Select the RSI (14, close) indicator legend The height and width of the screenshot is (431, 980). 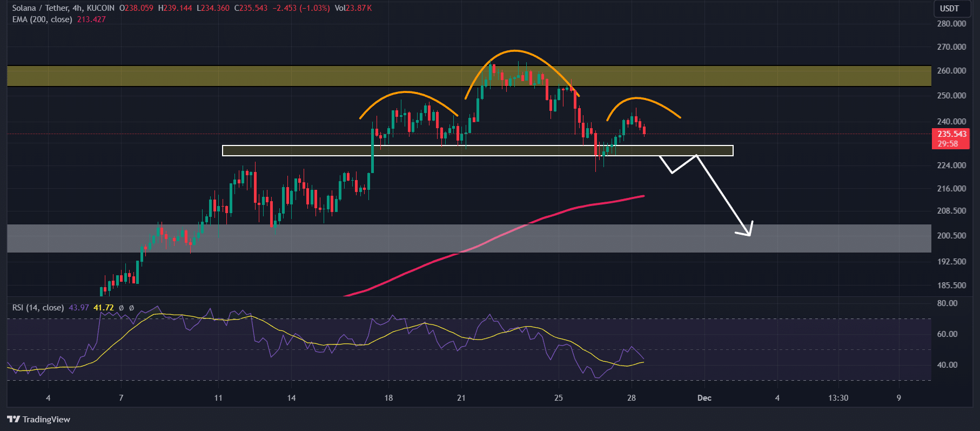click(x=38, y=308)
